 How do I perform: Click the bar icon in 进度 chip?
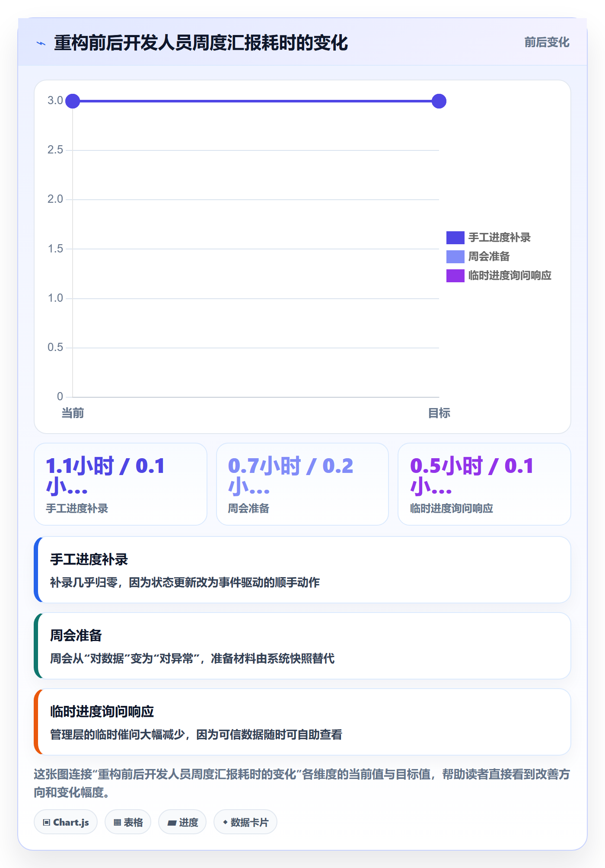tap(172, 823)
